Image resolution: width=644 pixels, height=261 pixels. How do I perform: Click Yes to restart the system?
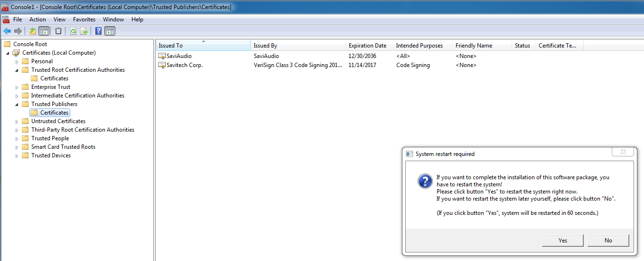pos(562,241)
